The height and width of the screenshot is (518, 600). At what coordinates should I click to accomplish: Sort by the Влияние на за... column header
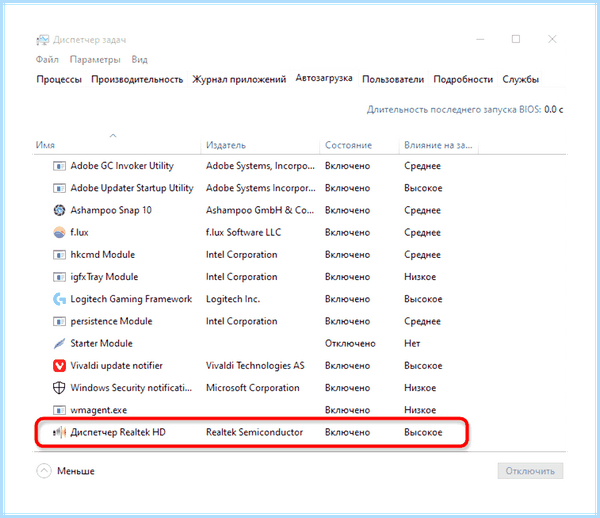tap(438, 145)
